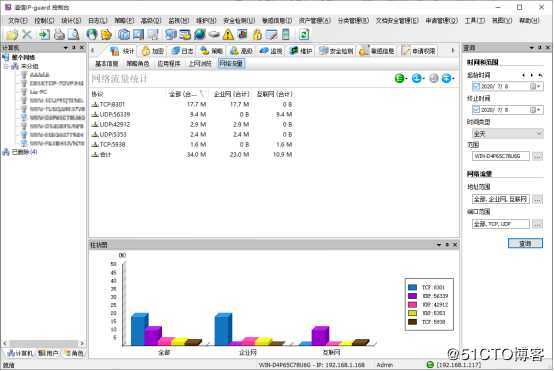Viewport: 554px width, 371px height.
Task: Click the blue globe icon in the toolbar
Action: 200,34
